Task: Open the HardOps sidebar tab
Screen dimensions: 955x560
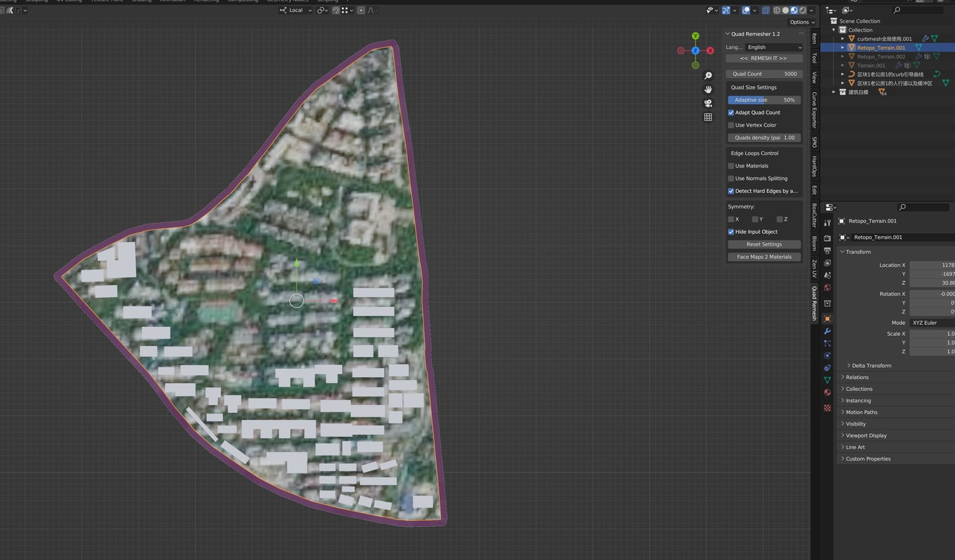Action: coord(814,166)
